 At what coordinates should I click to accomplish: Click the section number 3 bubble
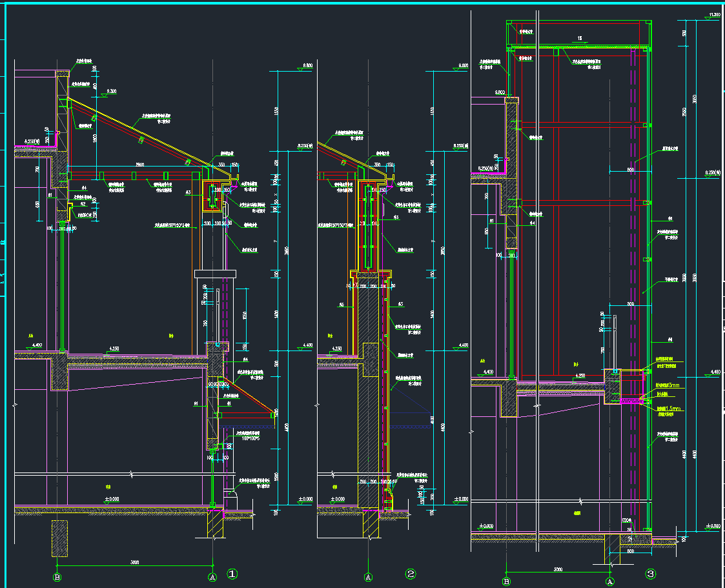[650, 573]
